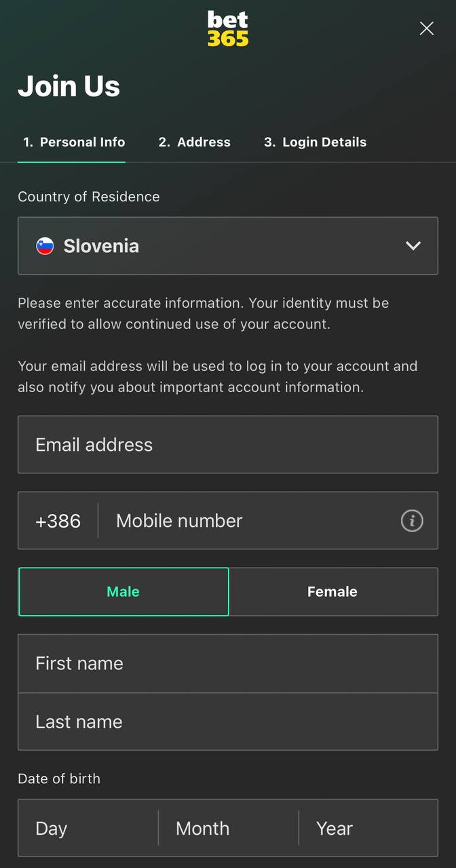The width and height of the screenshot is (456, 868).
Task: Click the Slovenia flag icon
Action: point(45,246)
